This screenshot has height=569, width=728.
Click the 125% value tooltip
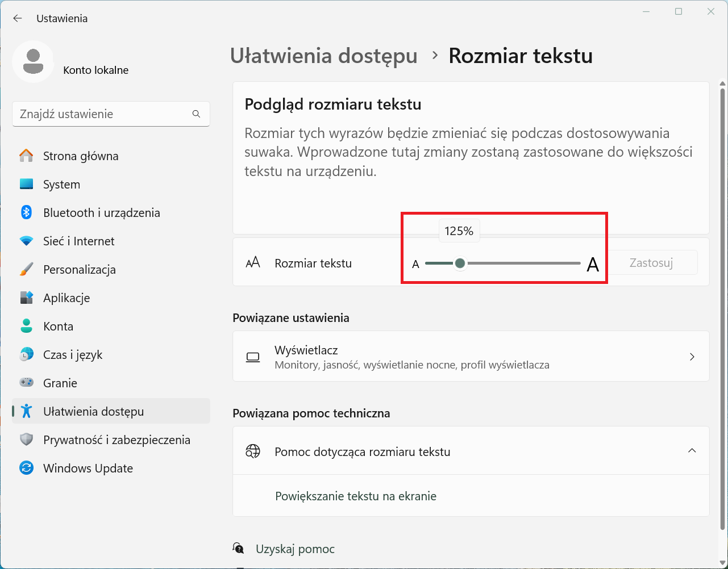click(459, 231)
